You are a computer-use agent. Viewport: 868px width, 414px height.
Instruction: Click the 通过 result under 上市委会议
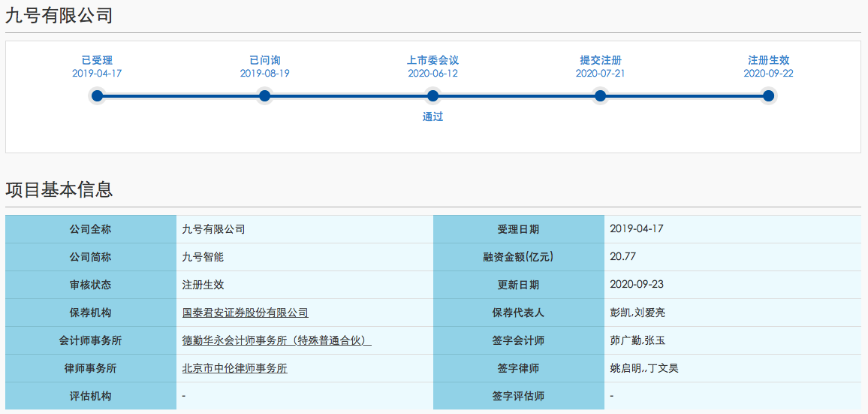(x=433, y=117)
